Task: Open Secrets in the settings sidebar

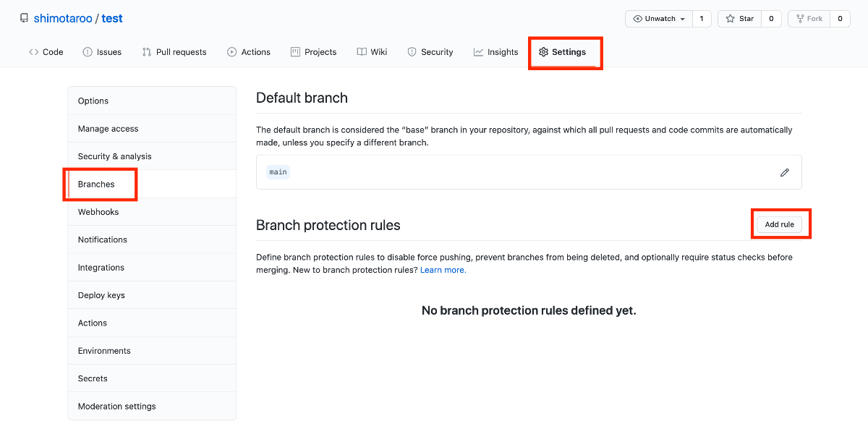Action: pyautogui.click(x=93, y=378)
